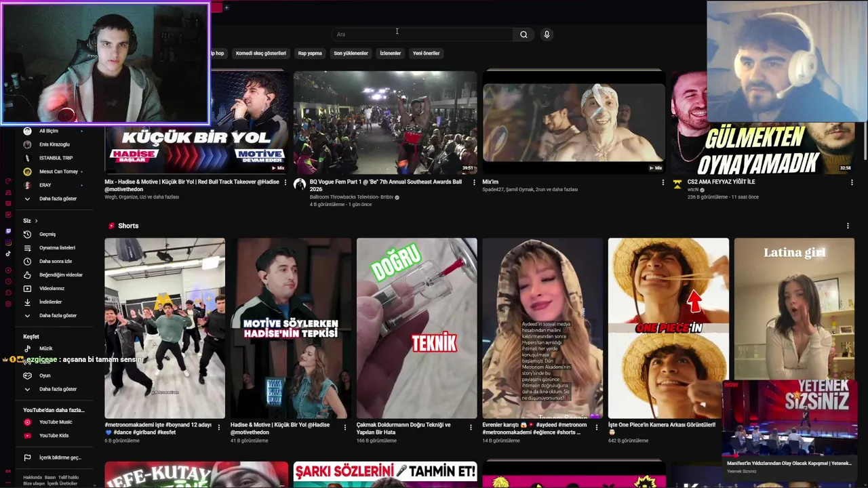Open the Siz section chevron
Screen dimensions: 868x488
click(36, 221)
